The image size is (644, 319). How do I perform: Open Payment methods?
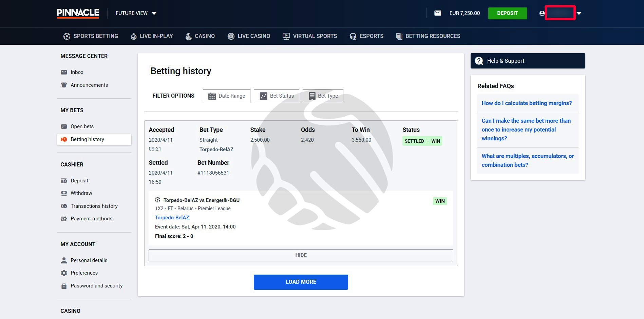click(91, 219)
